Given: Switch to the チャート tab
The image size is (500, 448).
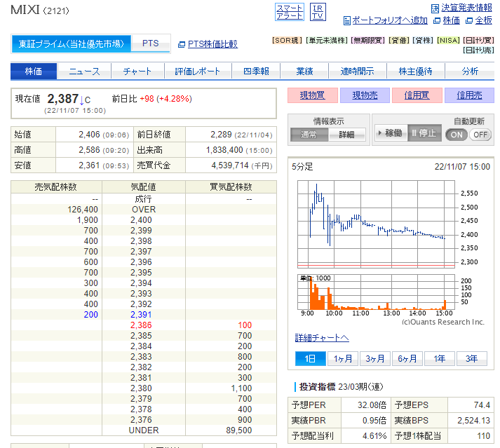Looking at the screenshot, I should [137, 71].
